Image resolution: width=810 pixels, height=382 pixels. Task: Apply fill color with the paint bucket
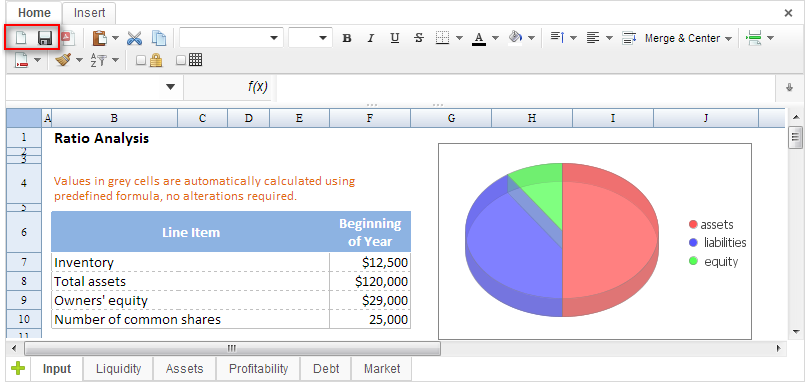(x=515, y=38)
